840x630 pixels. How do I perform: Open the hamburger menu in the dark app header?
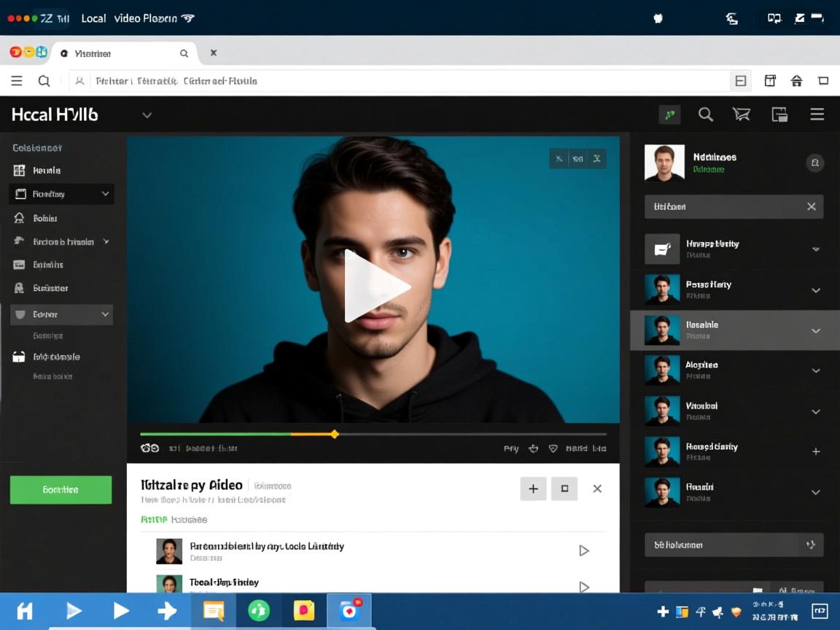(x=817, y=114)
